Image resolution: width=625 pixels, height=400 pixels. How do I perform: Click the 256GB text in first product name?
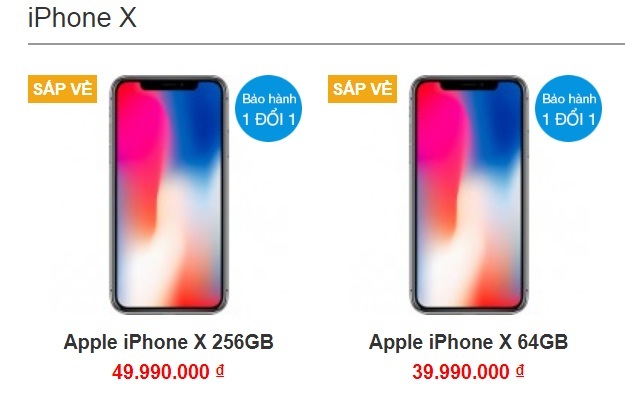[x=242, y=342]
